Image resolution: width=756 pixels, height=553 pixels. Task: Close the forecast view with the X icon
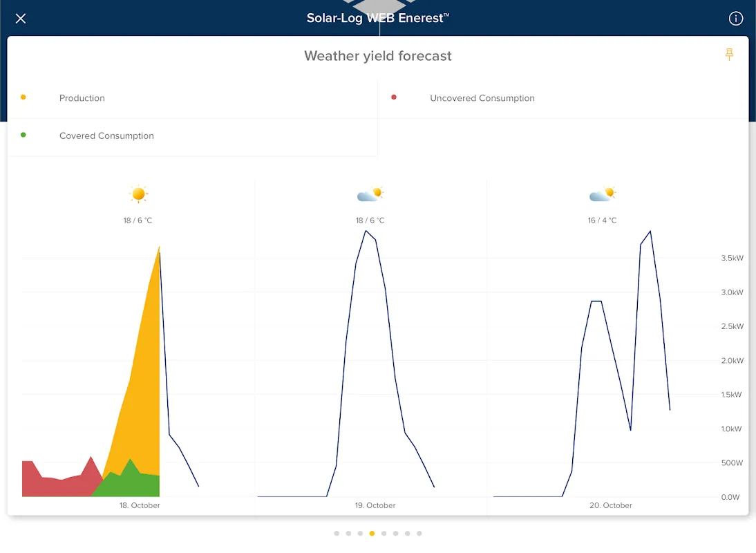click(x=21, y=19)
